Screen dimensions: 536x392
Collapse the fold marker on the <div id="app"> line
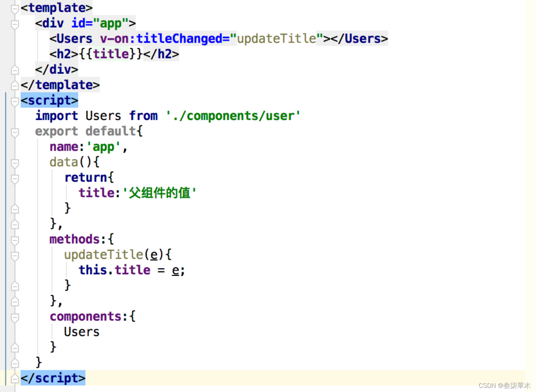(x=15, y=24)
